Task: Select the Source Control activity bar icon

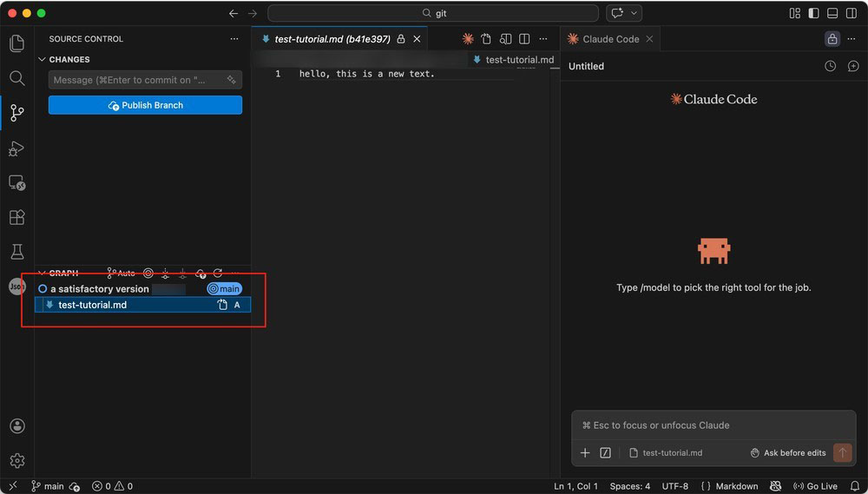Action: (x=17, y=113)
